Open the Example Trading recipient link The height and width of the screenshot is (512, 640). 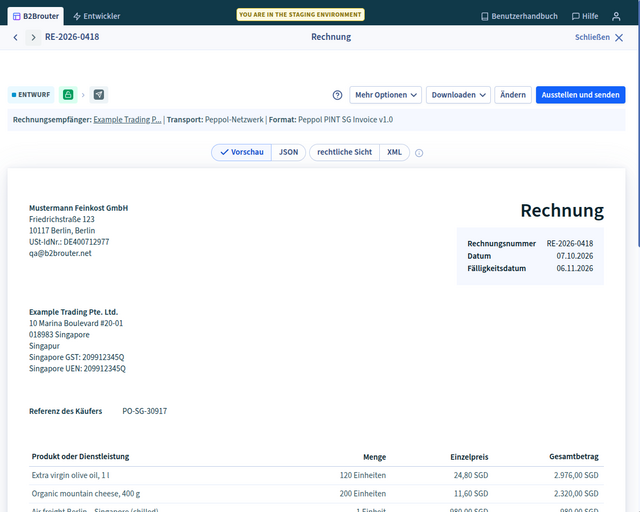(127, 120)
